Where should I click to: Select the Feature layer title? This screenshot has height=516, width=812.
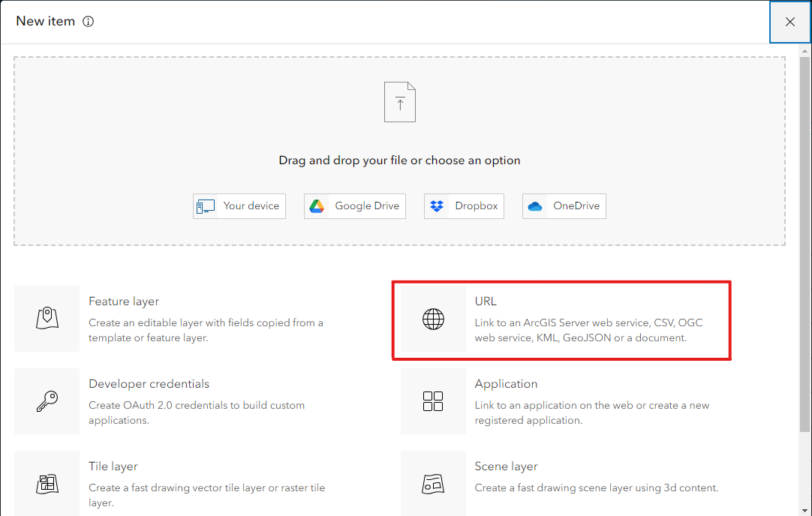coord(124,301)
